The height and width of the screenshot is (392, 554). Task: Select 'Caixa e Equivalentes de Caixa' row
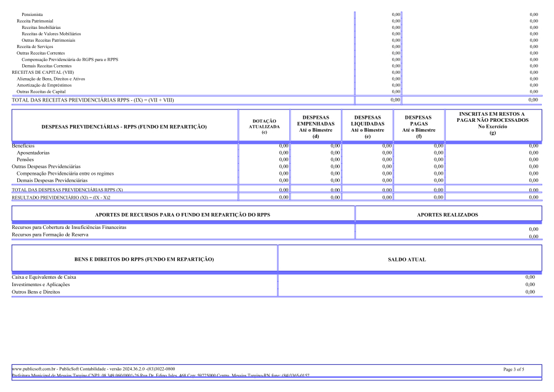click(44, 278)
